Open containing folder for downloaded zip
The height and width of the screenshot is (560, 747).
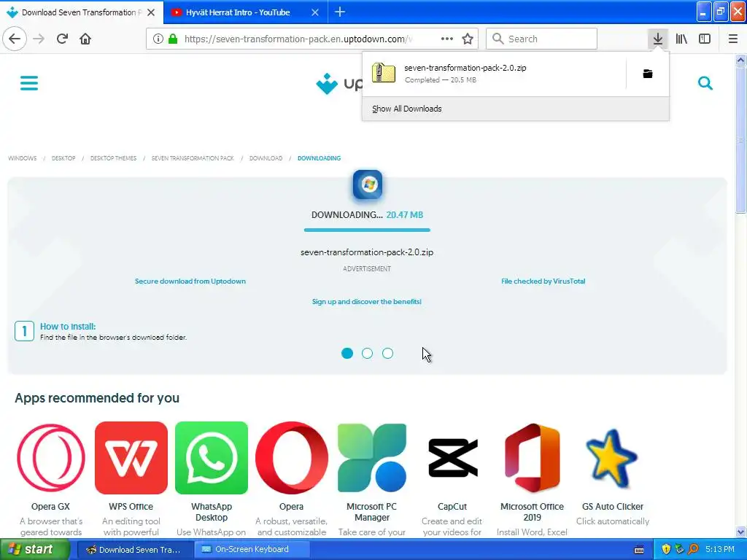[x=648, y=74]
